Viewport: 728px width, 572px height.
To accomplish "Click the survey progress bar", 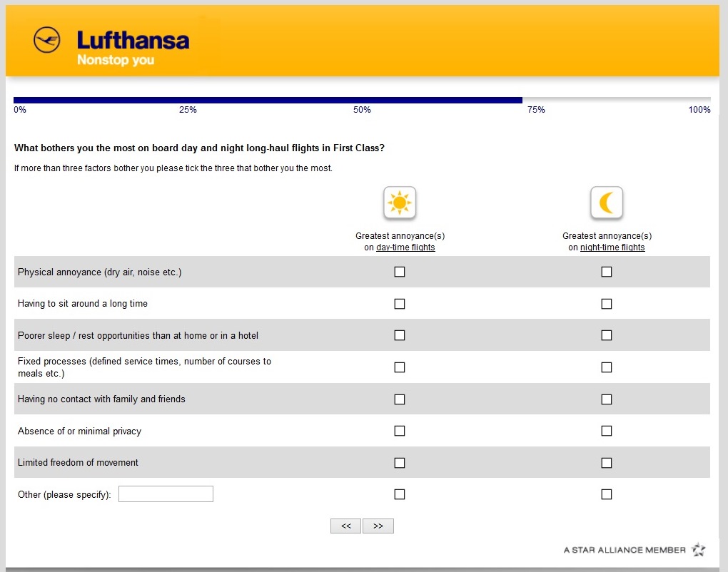I will (x=362, y=101).
